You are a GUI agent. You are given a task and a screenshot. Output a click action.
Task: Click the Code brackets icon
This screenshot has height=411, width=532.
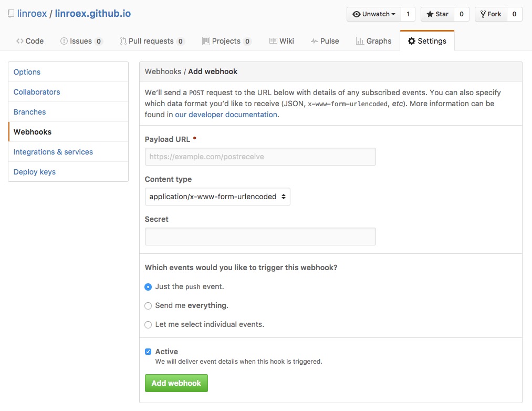[19, 41]
